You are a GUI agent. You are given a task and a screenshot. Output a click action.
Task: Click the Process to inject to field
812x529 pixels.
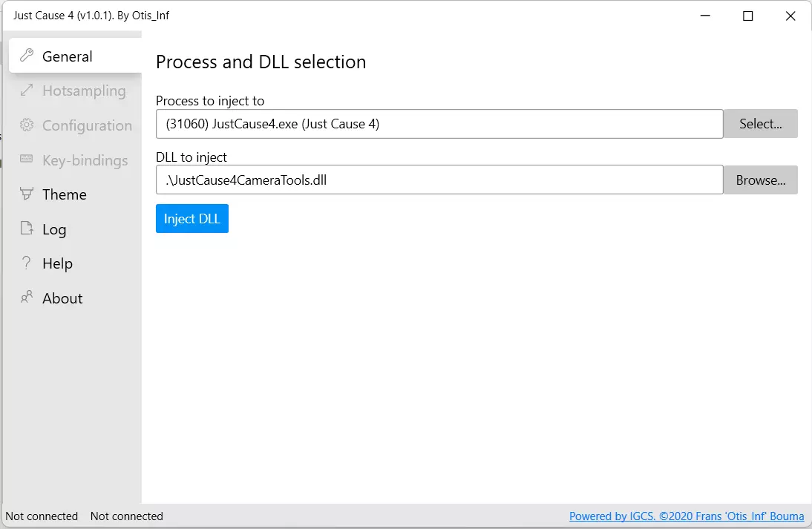439,124
